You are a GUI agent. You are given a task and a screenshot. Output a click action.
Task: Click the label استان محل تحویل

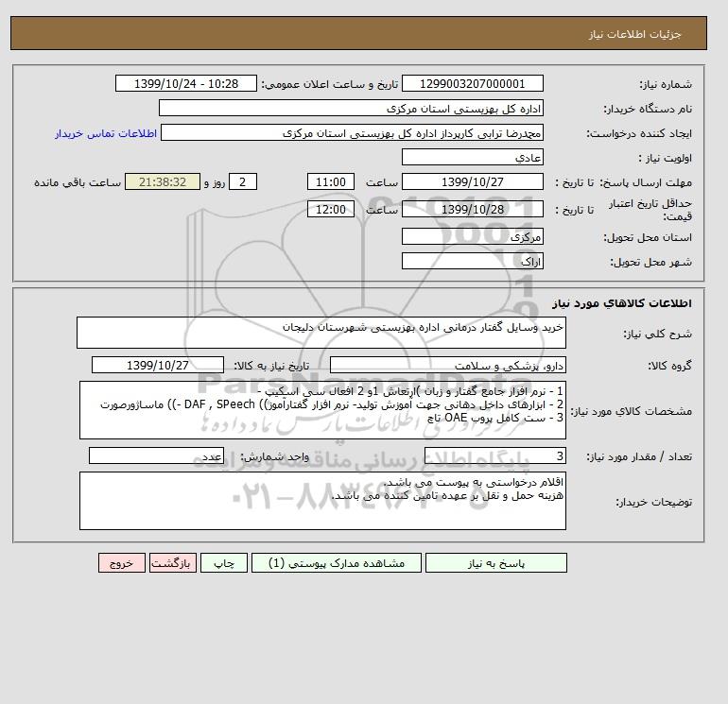click(x=648, y=237)
